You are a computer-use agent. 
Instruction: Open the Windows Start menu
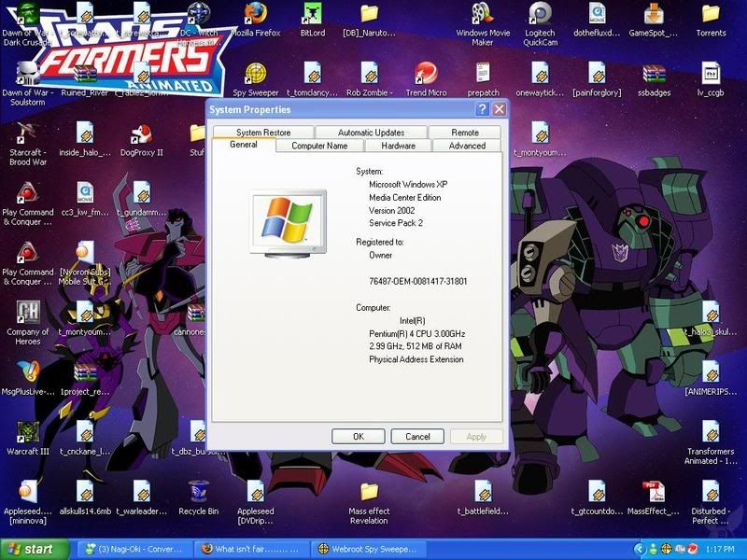point(35,549)
